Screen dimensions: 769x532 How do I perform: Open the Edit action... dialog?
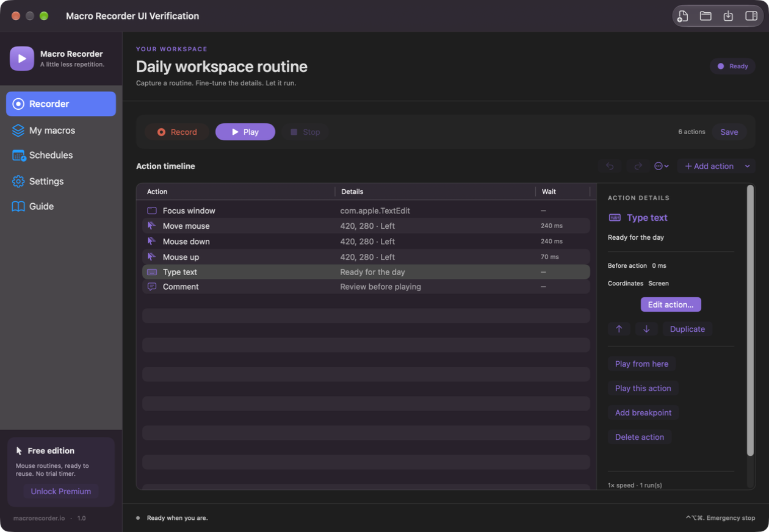(671, 304)
